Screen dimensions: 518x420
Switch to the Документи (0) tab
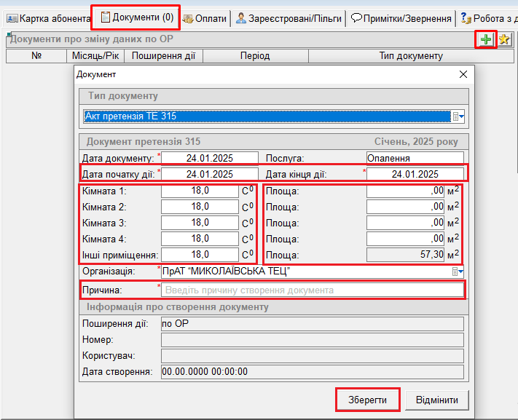(x=136, y=17)
